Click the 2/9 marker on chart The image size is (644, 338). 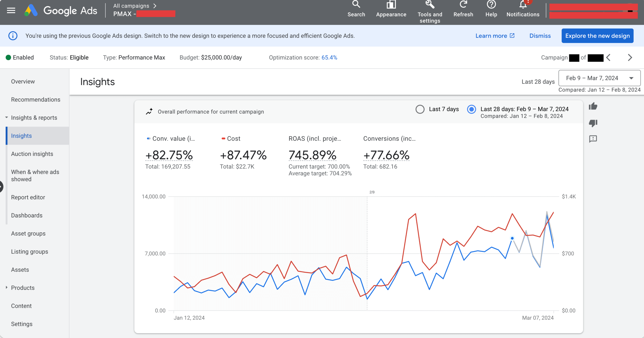pyautogui.click(x=372, y=192)
